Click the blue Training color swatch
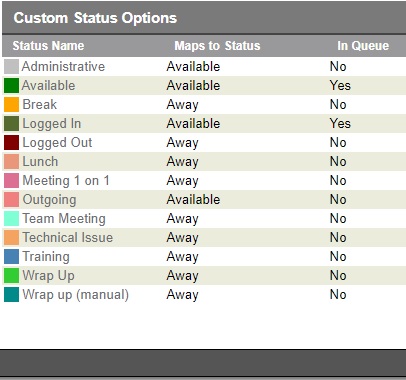Screen dimensions: 406x380 pyautogui.click(x=11, y=256)
